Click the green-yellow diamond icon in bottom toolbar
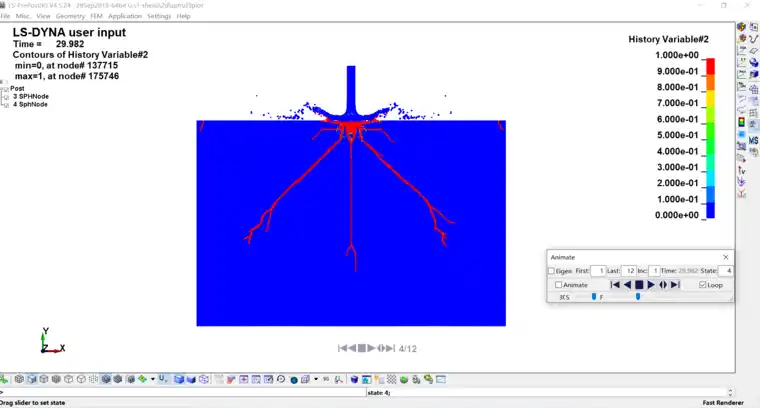 (142, 379)
